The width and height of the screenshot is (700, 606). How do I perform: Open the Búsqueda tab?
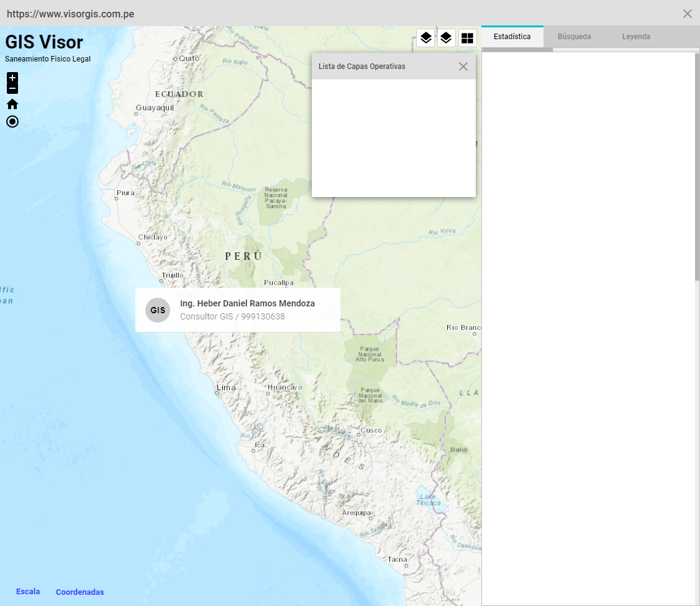(x=574, y=37)
